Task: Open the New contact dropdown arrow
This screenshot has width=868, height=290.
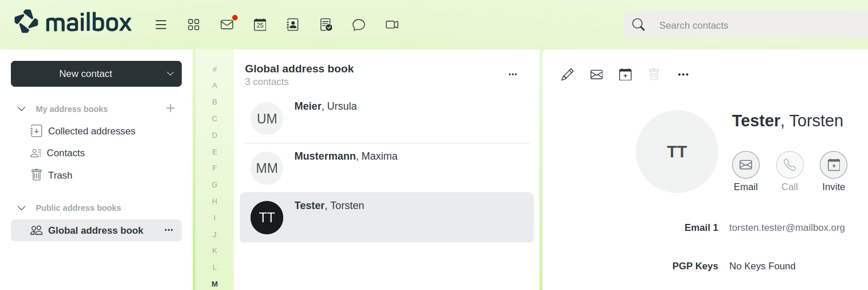Action: [170, 74]
